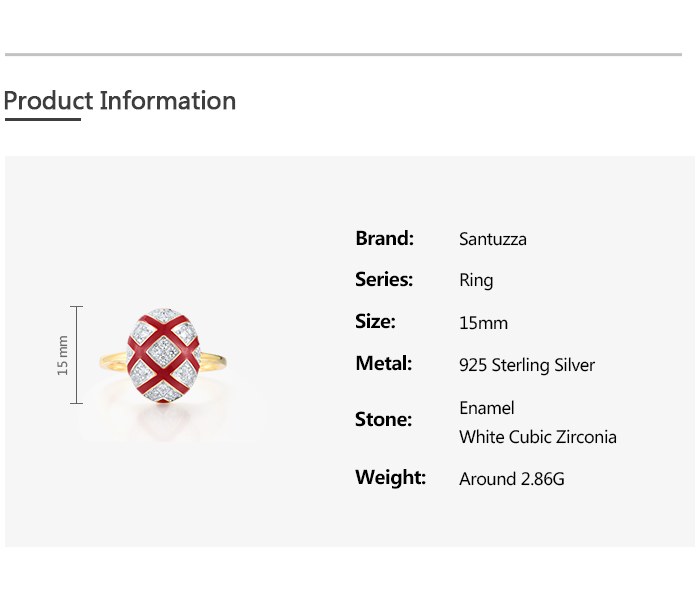Select the Santuzza brand name

(x=492, y=239)
